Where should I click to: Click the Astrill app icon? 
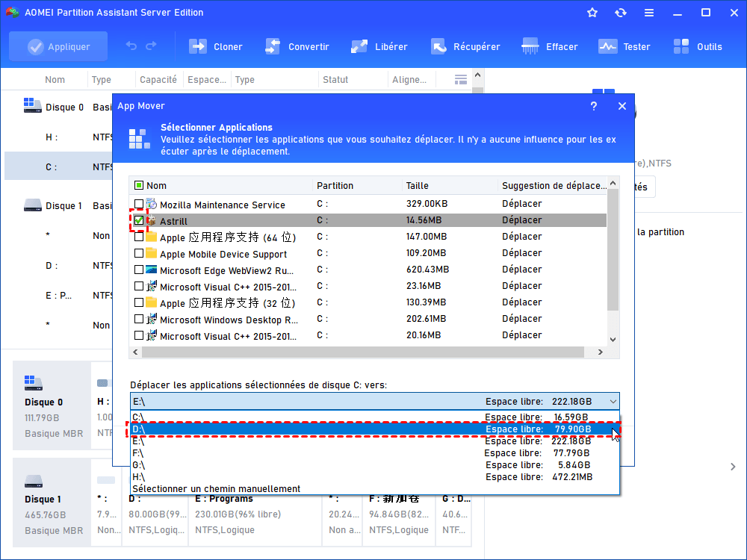point(152,220)
